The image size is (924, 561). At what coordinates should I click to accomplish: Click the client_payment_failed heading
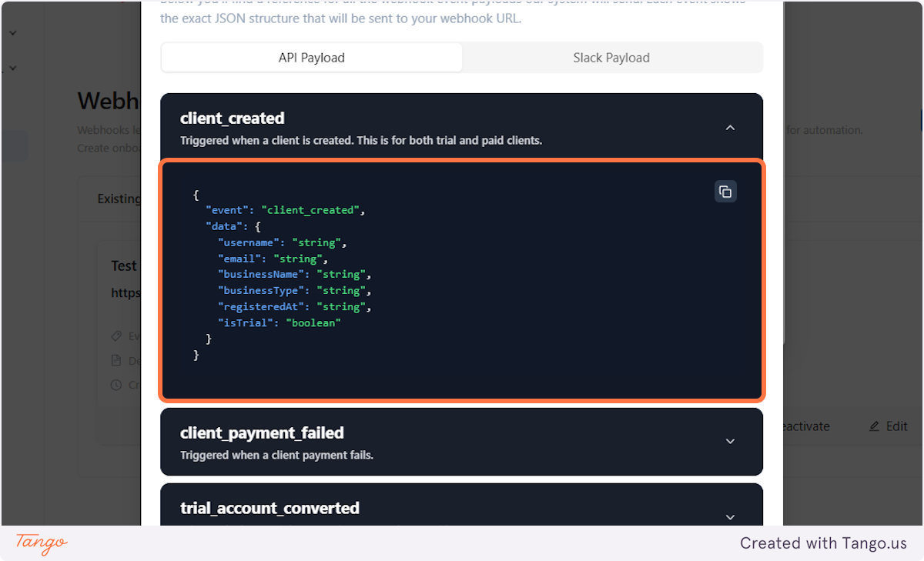click(262, 432)
